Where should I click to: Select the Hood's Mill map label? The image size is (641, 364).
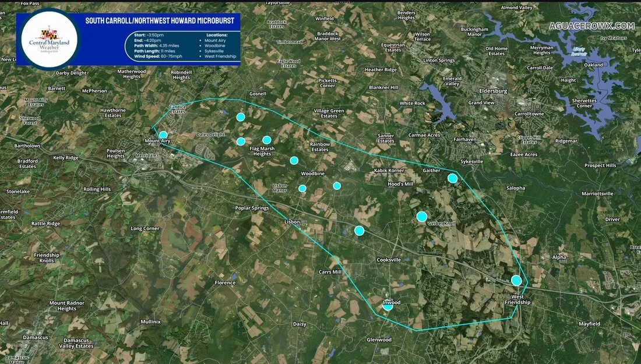[400, 184]
